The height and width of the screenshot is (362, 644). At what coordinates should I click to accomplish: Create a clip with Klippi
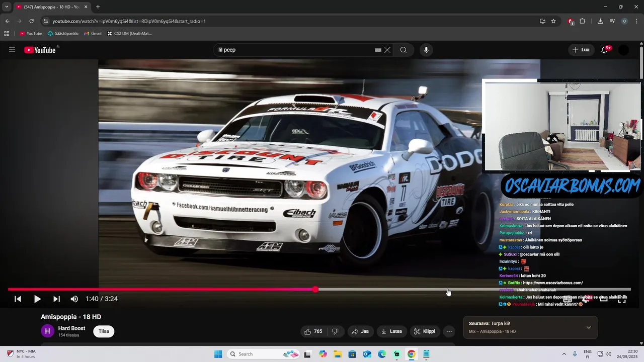point(425,331)
